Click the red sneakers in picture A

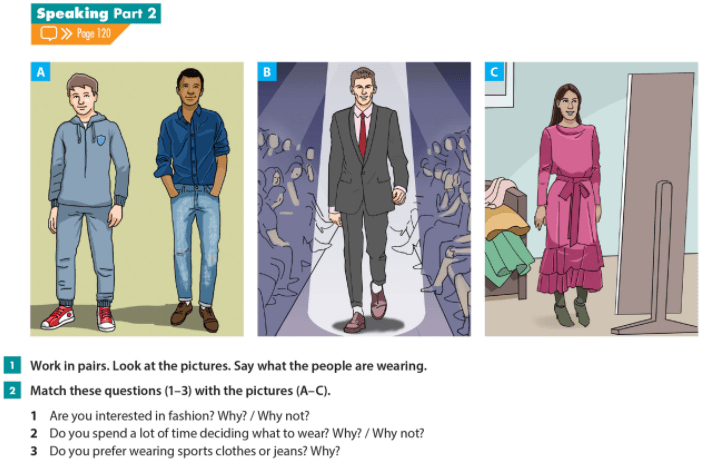tap(78, 318)
